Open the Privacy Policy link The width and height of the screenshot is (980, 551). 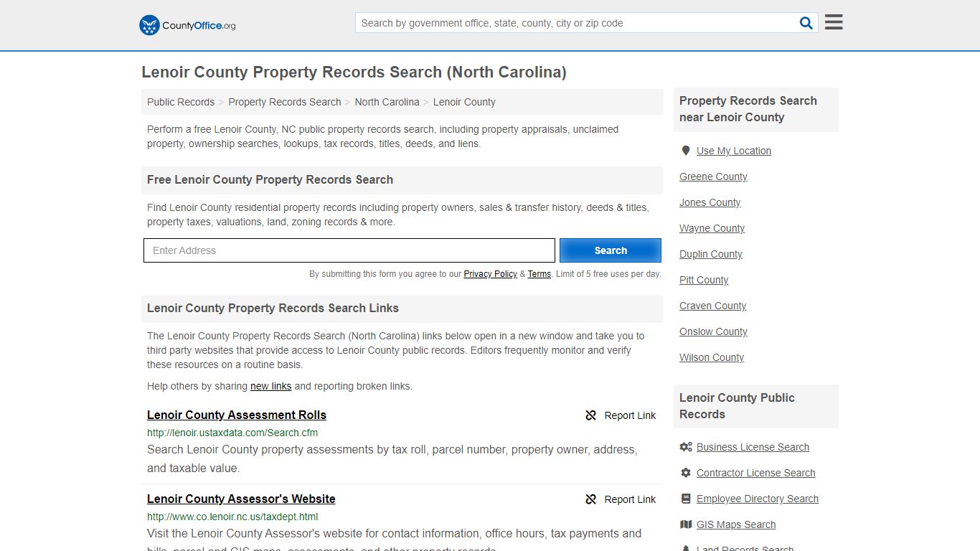(491, 274)
